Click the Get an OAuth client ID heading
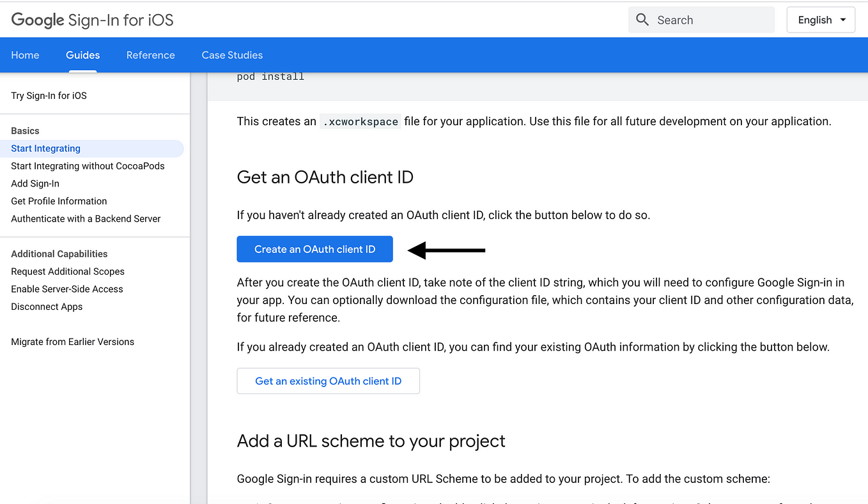Screen dimensions: 868x504 point(325,177)
